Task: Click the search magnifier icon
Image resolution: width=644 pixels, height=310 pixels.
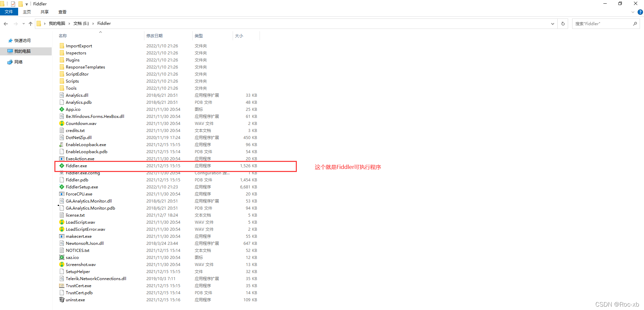Action: point(635,24)
